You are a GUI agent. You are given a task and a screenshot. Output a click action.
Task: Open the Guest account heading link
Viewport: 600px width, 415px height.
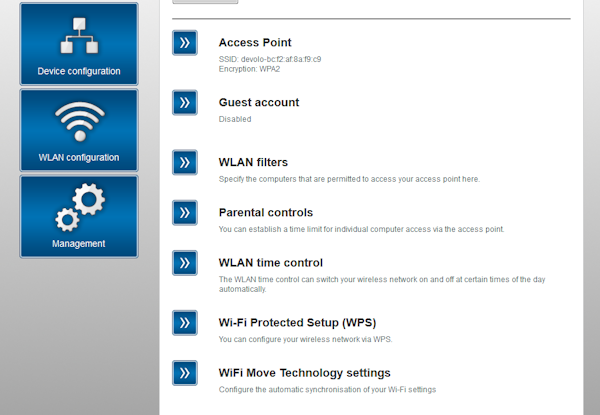pyautogui.click(x=259, y=103)
